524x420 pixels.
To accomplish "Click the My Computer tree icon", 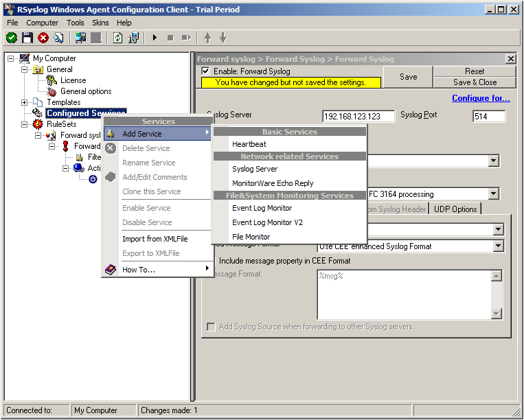I will [25, 58].
